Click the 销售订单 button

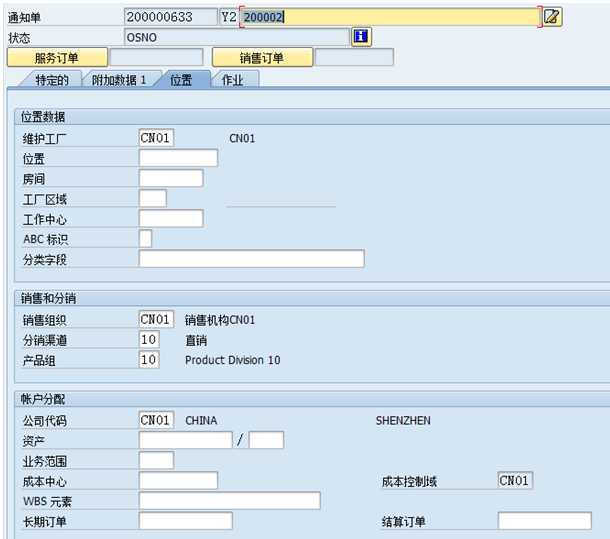[262, 58]
